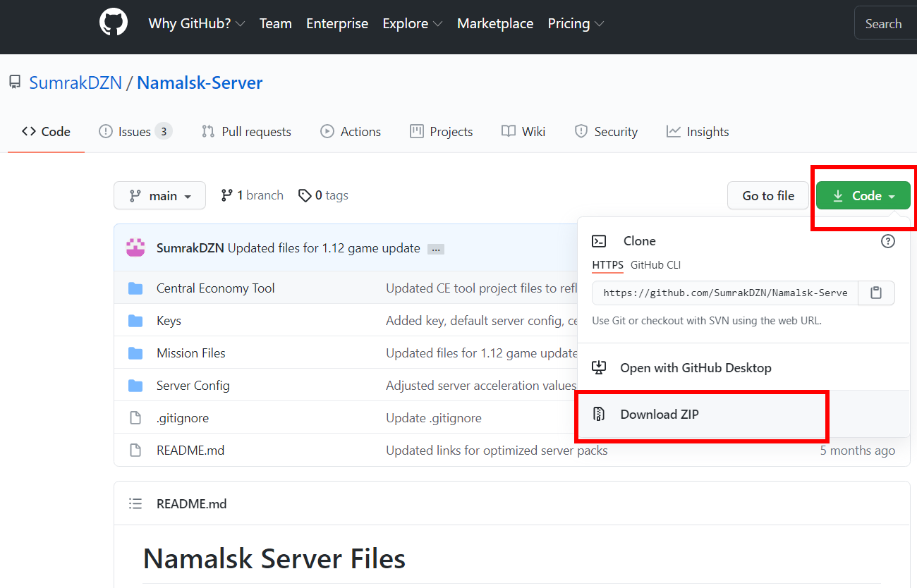Select the HTTPS clone tab
The width and height of the screenshot is (917, 588).
[x=608, y=265]
